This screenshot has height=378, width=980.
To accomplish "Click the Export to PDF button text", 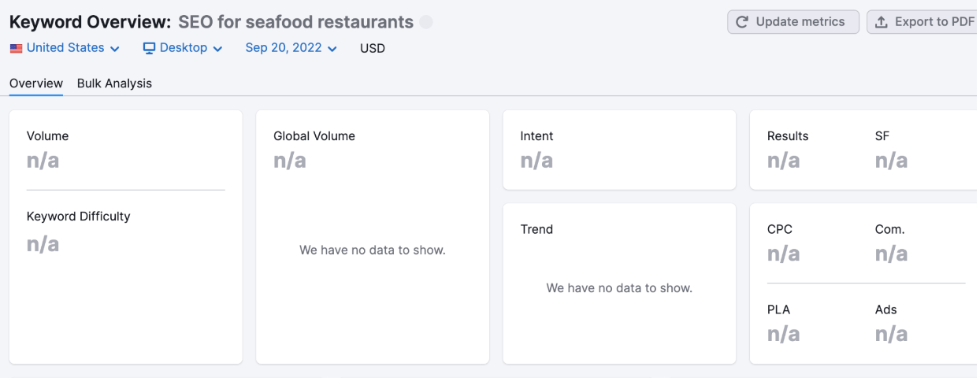I will click(934, 22).
